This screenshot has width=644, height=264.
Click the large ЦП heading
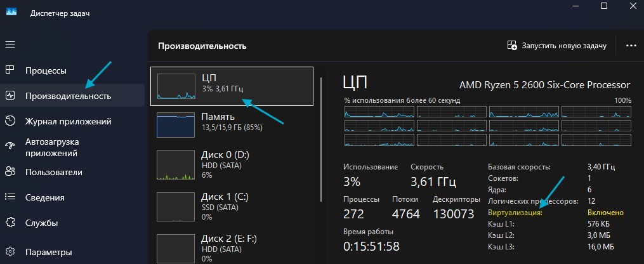[355, 82]
